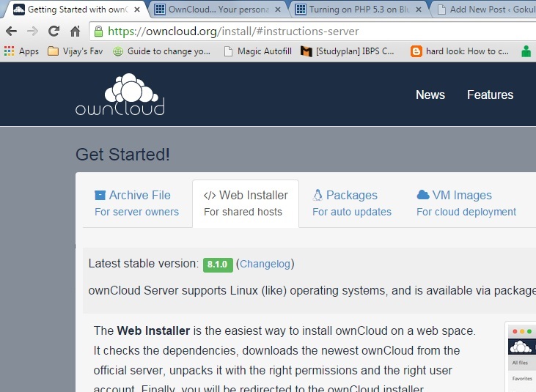Select the Web Installer tab

tap(246, 203)
